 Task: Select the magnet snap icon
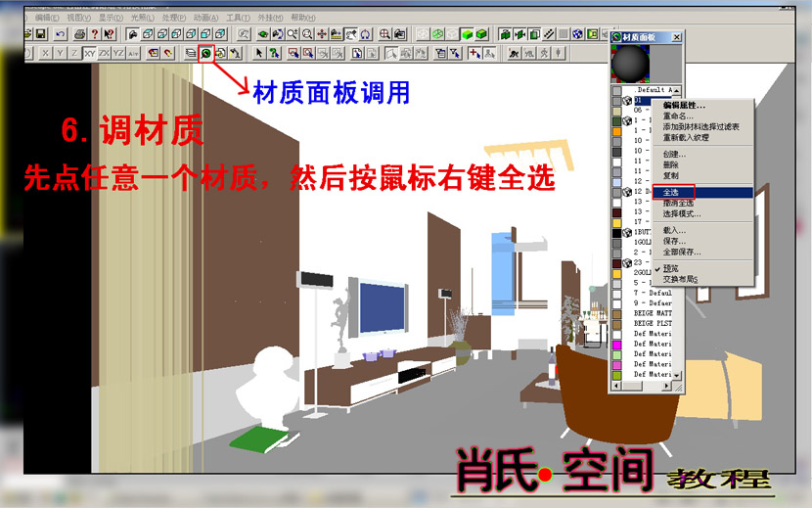click(168, 54)
